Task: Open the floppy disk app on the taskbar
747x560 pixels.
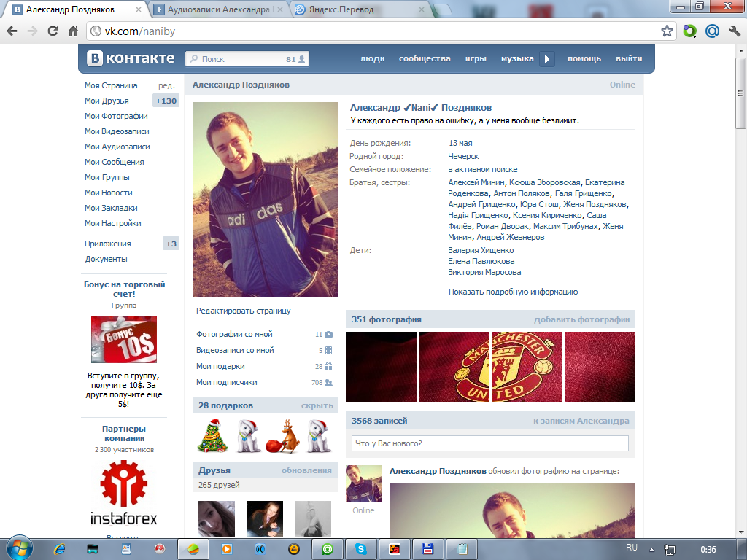Action: click(x=427, y=549)
